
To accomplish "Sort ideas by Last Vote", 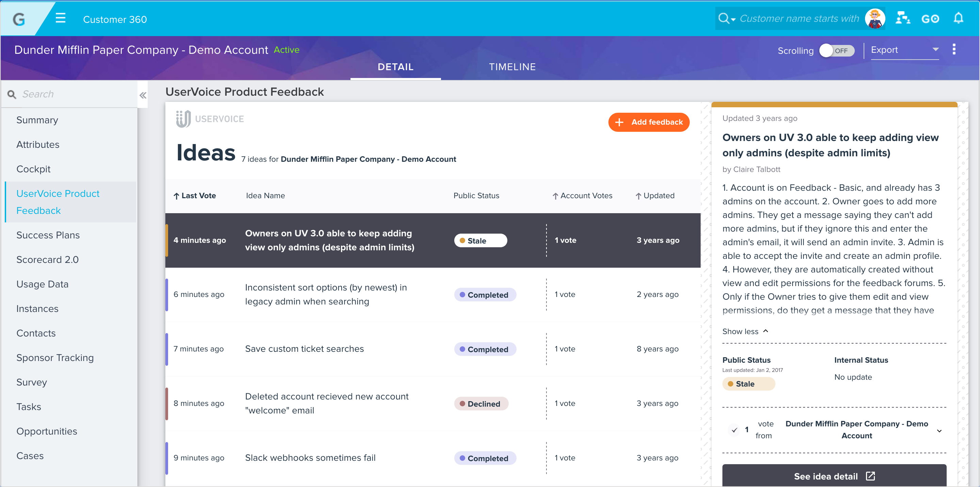I will tap(194, 196).
